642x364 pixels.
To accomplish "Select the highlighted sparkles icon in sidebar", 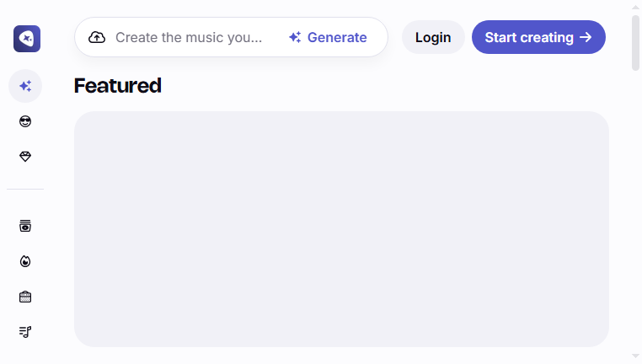I will [25, 86].
